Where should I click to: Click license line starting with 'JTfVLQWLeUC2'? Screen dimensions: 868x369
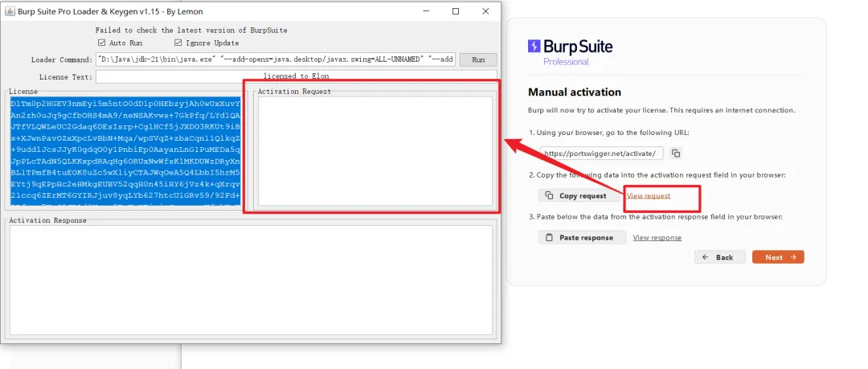(x=125, y=126)
